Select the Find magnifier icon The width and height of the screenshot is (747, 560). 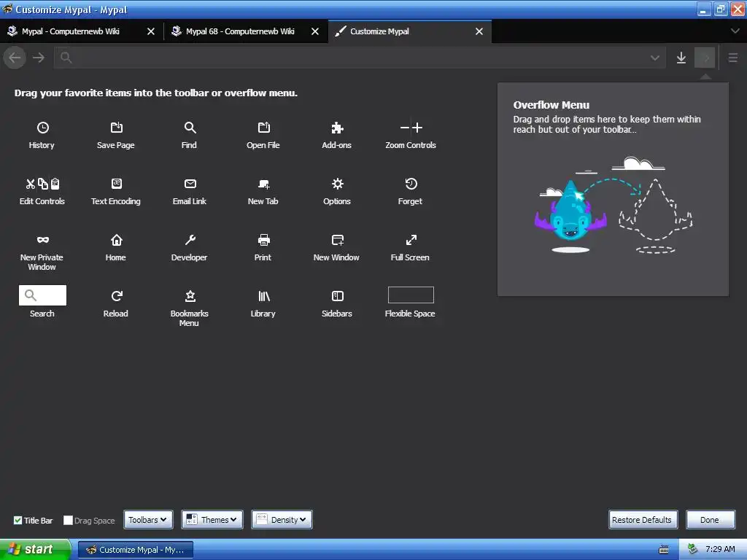coord(190,128)
